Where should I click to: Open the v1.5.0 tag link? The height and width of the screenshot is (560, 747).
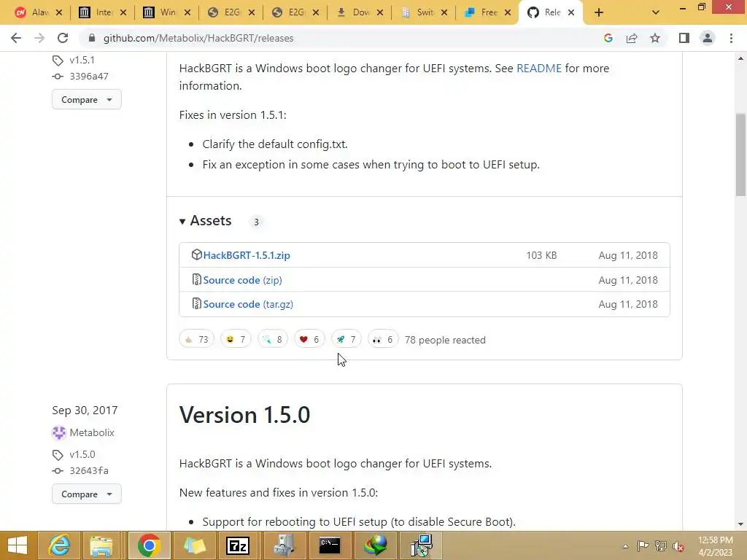point(82,455)
